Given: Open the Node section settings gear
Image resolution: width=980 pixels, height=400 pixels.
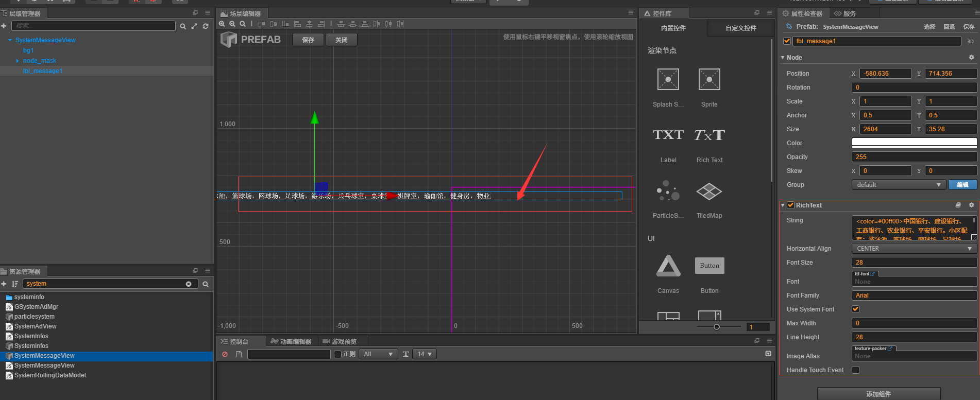Looking at the screenshot, I should point(971,58).
